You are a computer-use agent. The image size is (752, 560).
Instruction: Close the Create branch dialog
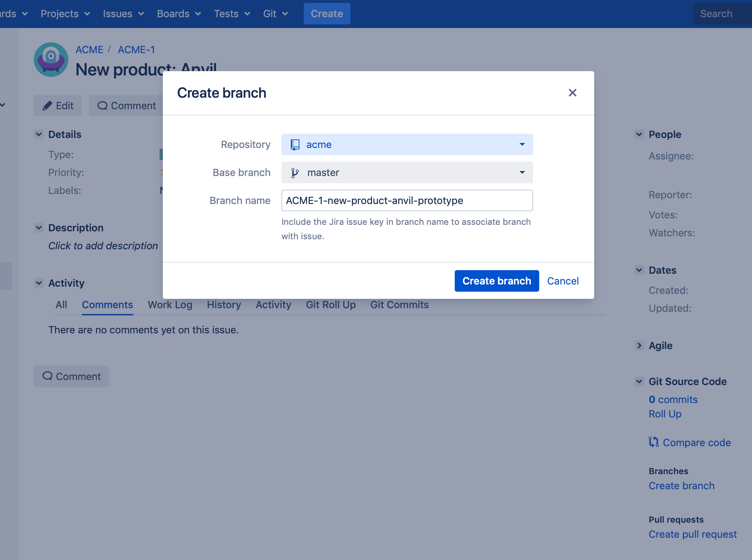point(572,93)
